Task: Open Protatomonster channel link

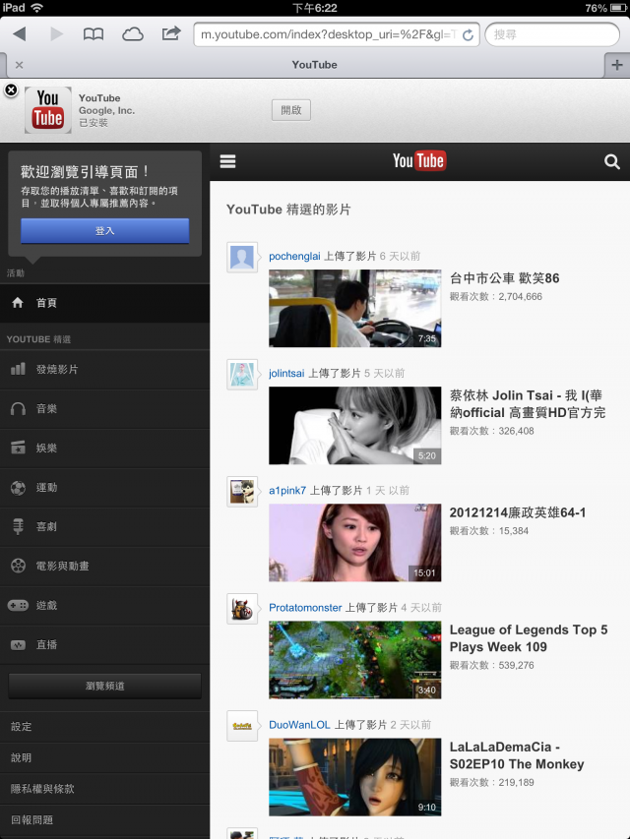Action: point(305,608)
